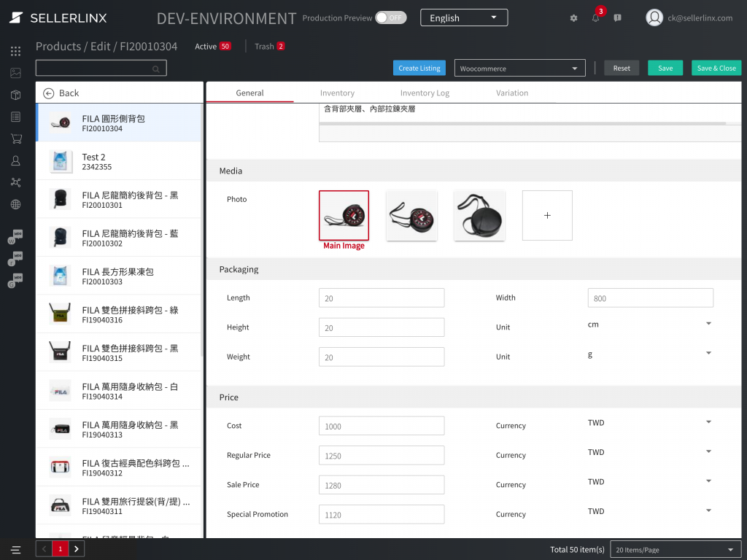Viewport: 747px width, 560px height.
Task: Open the customers person sidebar icon
Action: point(16,160)
